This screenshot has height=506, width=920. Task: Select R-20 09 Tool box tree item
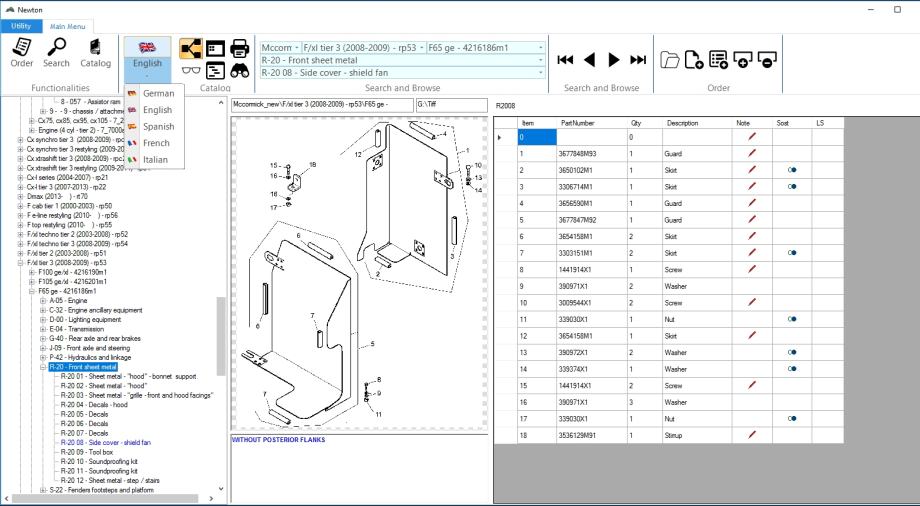(86, 451)
